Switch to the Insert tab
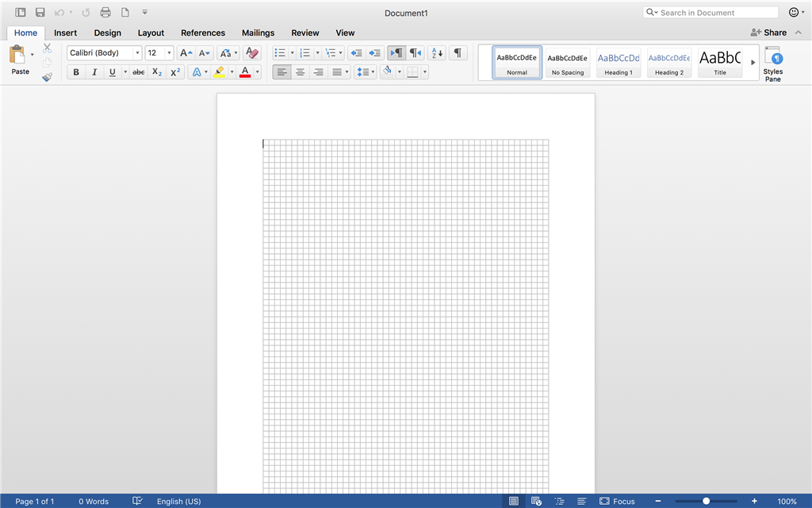812x508 pixels. tap(65, 33)
